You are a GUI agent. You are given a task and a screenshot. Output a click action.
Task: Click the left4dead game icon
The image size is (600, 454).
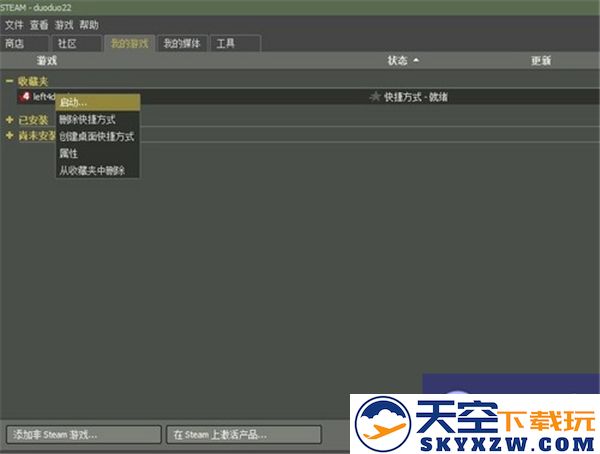25,96
